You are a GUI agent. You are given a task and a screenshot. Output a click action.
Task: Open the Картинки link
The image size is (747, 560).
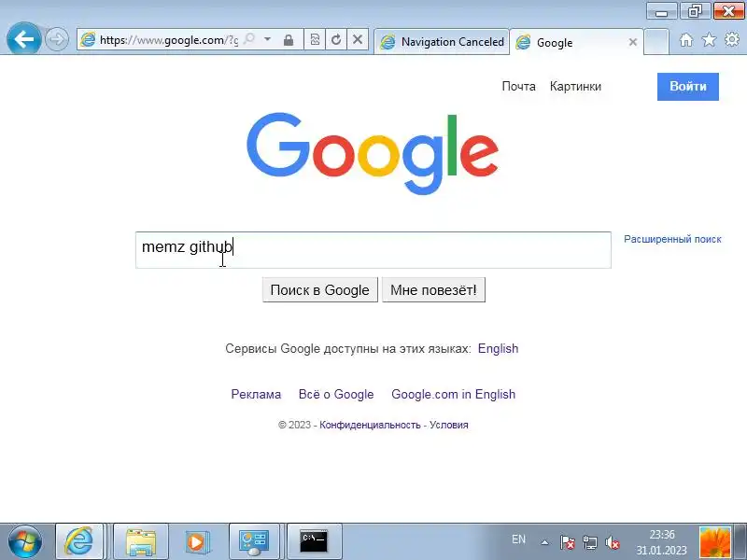575,86
